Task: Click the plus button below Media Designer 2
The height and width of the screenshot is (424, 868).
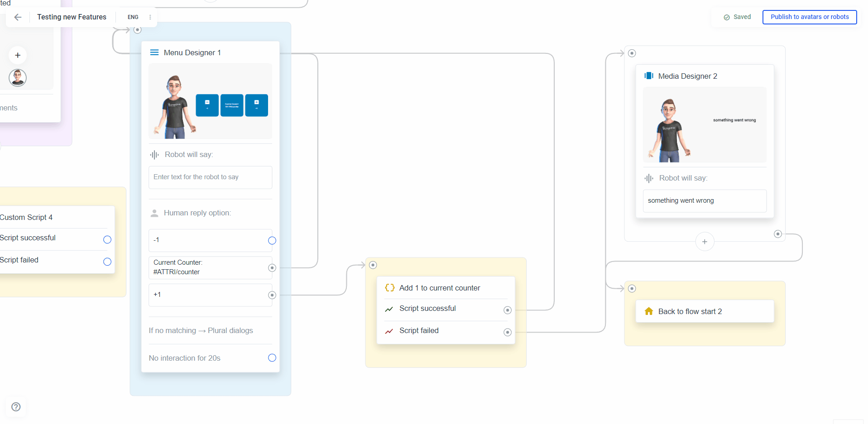Action: coord(705,242)
